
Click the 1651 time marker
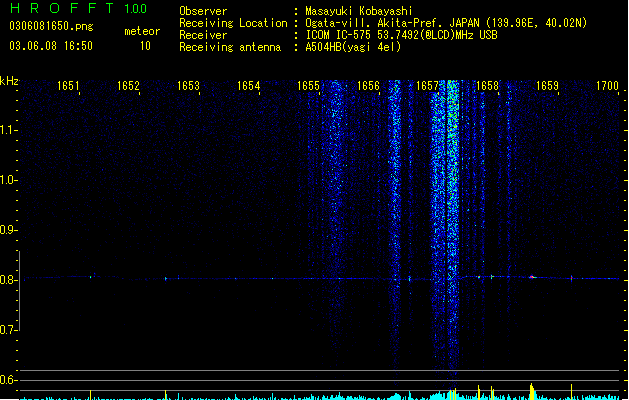tap(68, 86)
